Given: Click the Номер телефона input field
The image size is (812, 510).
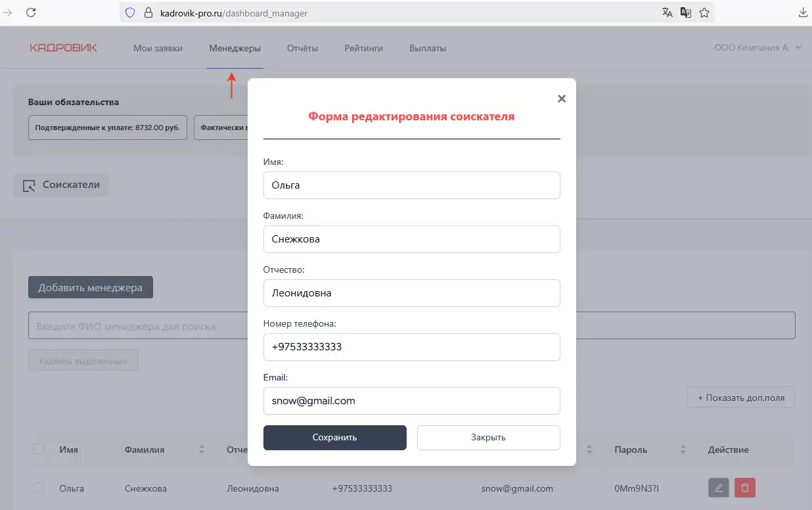Looking at the screenshot, I should click(x=411, y=347).
